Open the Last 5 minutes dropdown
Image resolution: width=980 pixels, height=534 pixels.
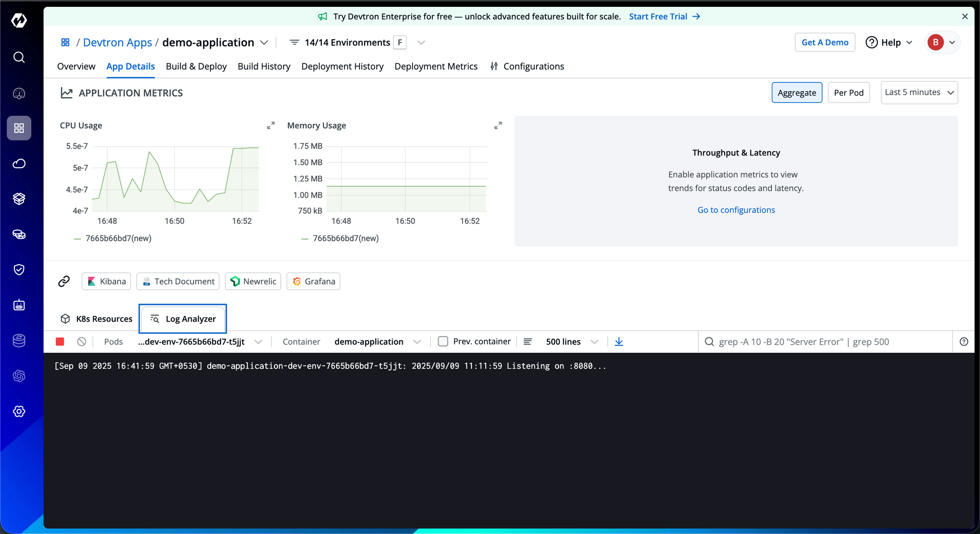point(919,93)
